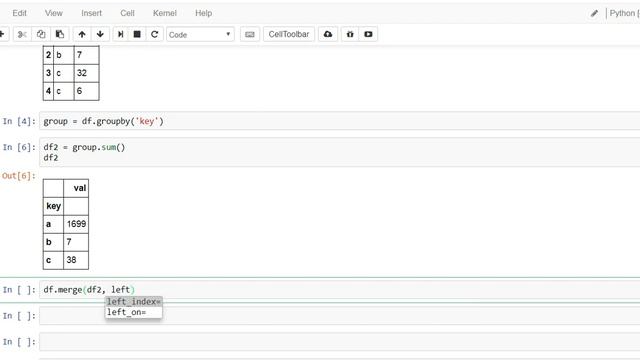This screenshot has height=360, width=640.
Task: Click the df2 = group.sum() cell
Action: 340,152
